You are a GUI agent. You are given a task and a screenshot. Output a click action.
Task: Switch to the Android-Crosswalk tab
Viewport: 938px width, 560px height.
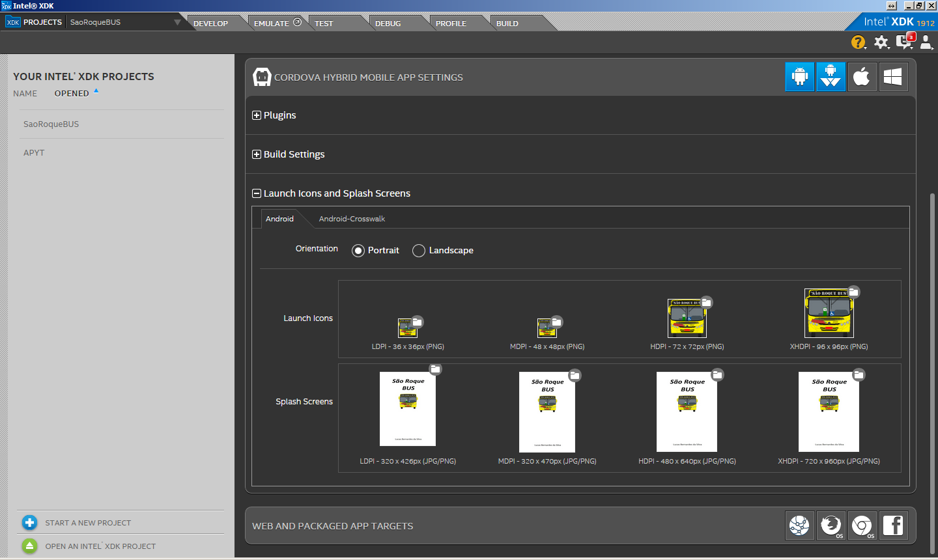point(352,219)
